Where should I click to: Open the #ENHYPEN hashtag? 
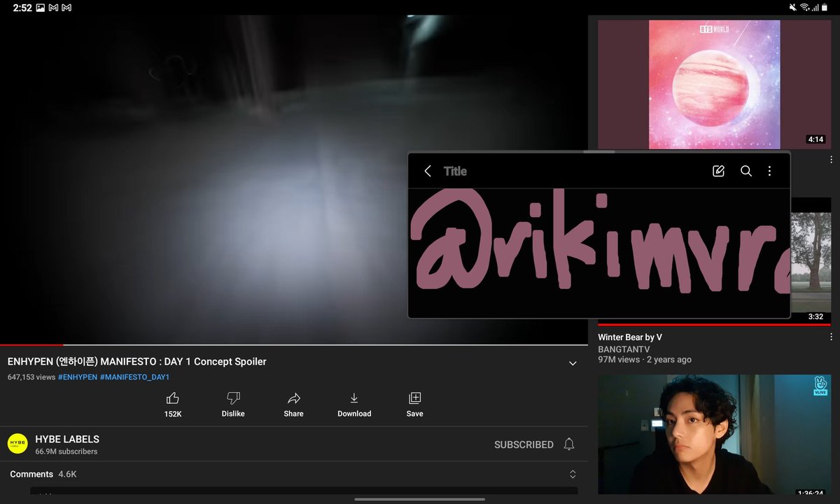coord(78,377)
